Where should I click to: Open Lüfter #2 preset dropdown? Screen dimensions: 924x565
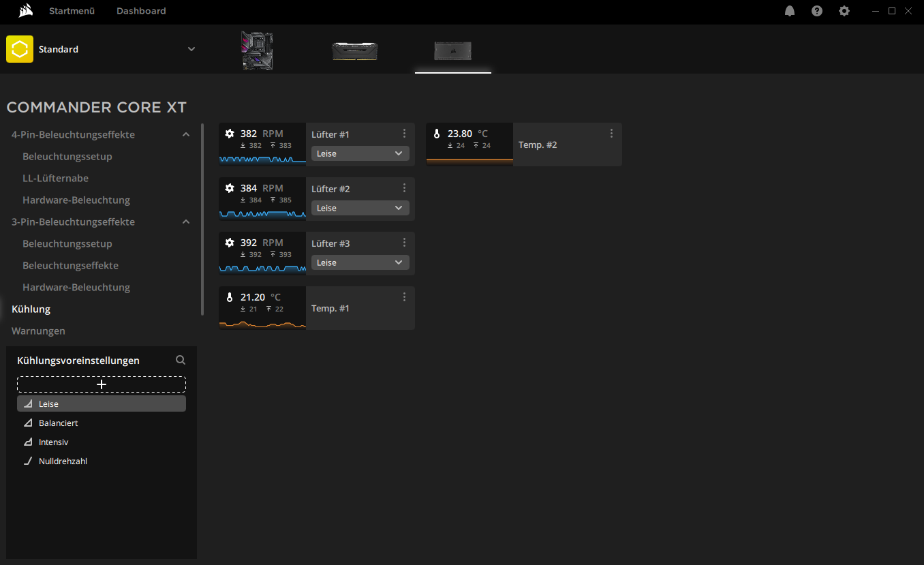tap(360, 208)
